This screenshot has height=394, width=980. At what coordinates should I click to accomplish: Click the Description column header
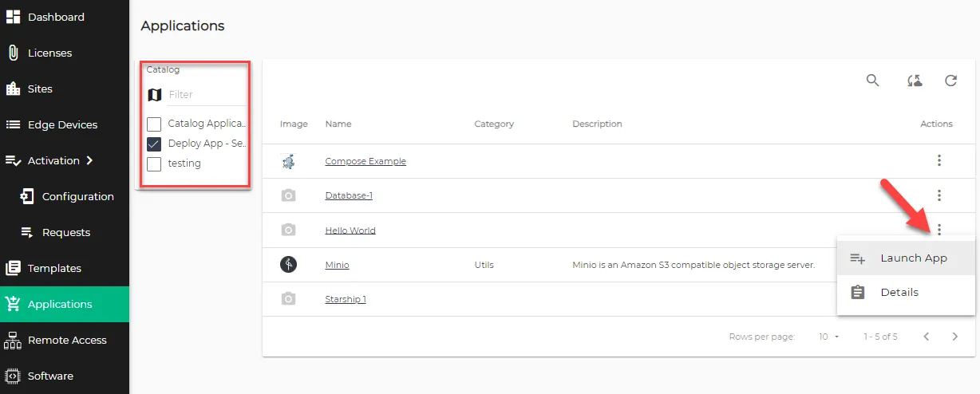(597, 124)
